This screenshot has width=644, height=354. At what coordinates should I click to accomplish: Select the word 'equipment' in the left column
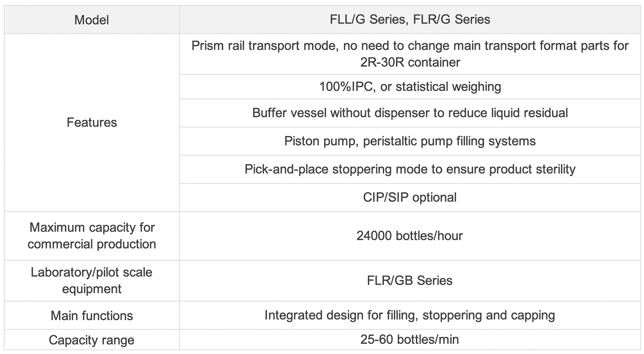(x=92, y=289)
